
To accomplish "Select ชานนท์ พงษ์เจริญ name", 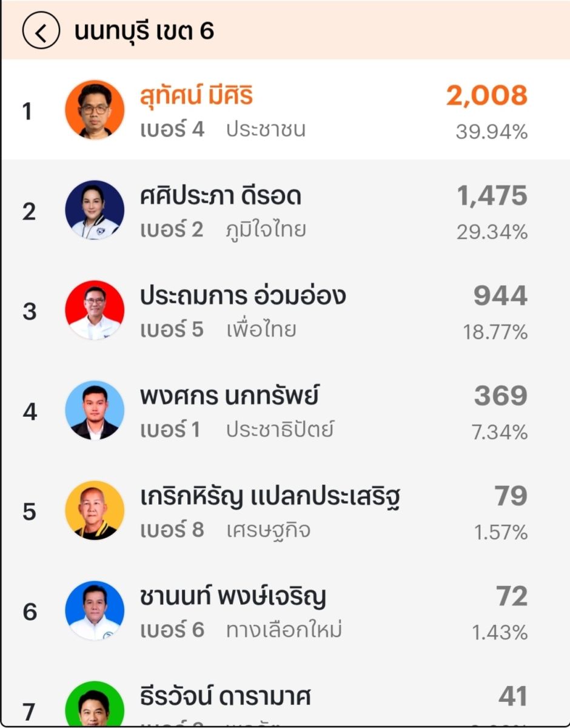I will (233, 596).
